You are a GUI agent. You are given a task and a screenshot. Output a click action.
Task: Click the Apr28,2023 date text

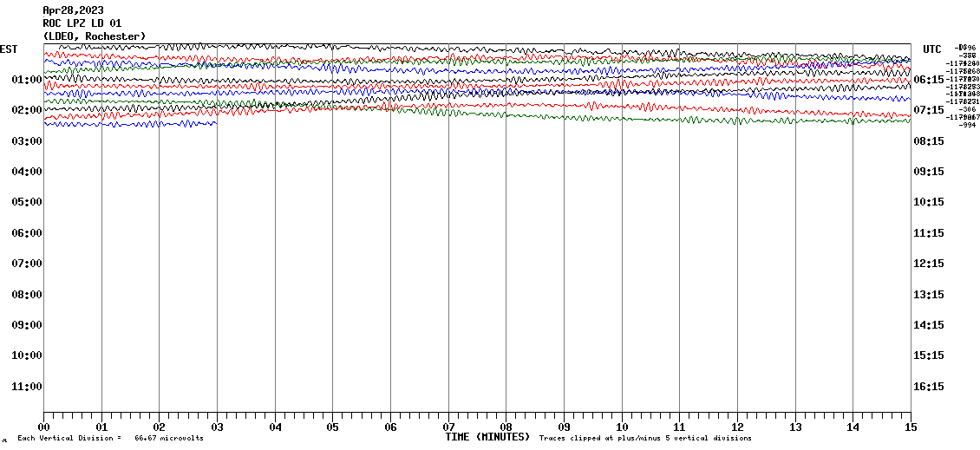(72, 11)
